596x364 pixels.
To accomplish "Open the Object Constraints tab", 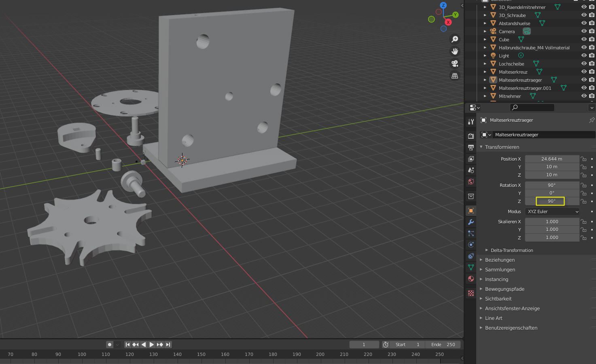I will (471, 256).
